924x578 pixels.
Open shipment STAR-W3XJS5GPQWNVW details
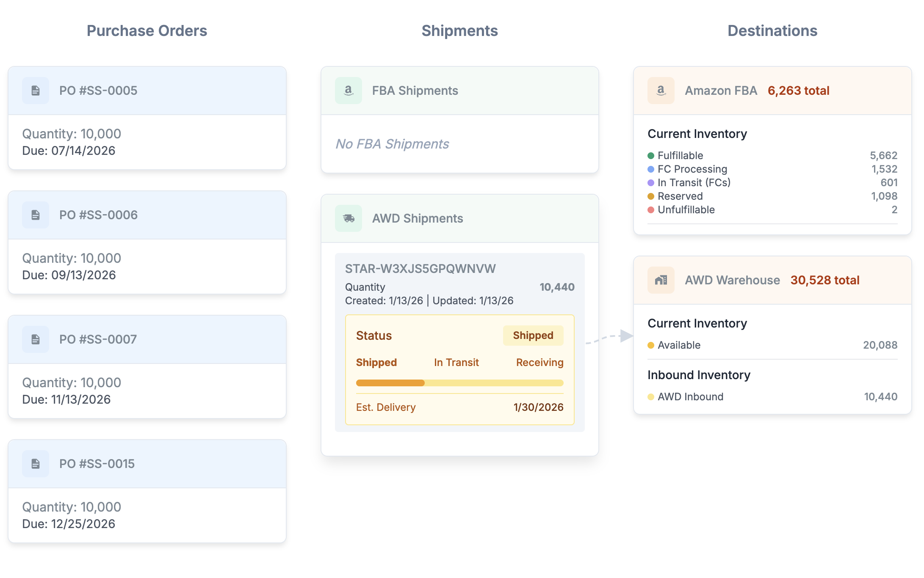(420, 268)
